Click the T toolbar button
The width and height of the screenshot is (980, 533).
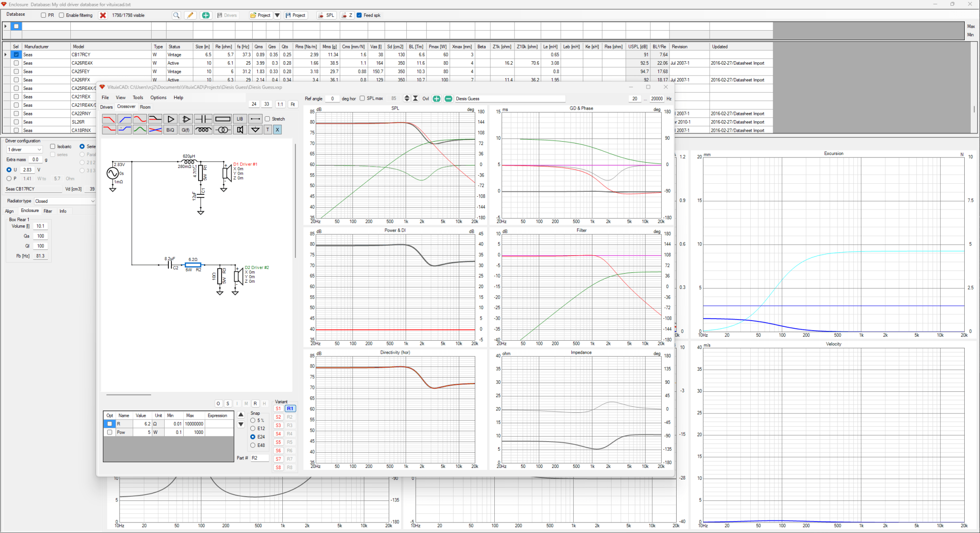[267, 130]
